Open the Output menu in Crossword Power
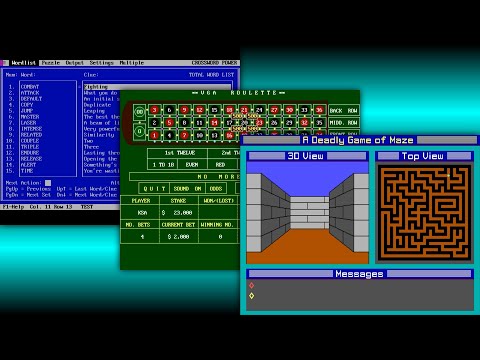The image size is (480, 360). (75, 63)
